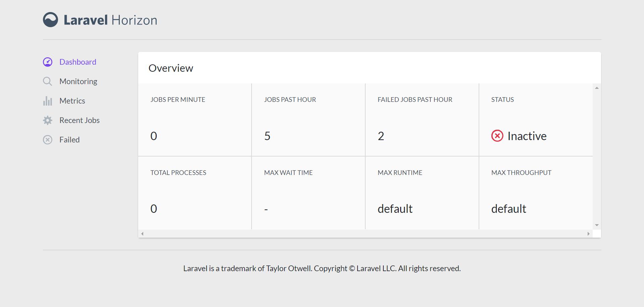Click the Dashboard gauge icon
Screen dimensions: 644x307
click(x=48, y=62)
